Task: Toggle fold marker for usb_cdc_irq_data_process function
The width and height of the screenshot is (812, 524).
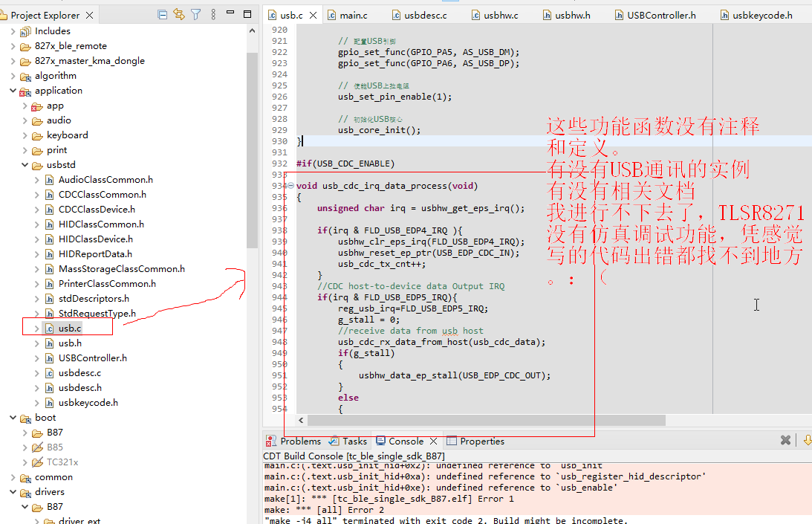Action: (291, 186)
